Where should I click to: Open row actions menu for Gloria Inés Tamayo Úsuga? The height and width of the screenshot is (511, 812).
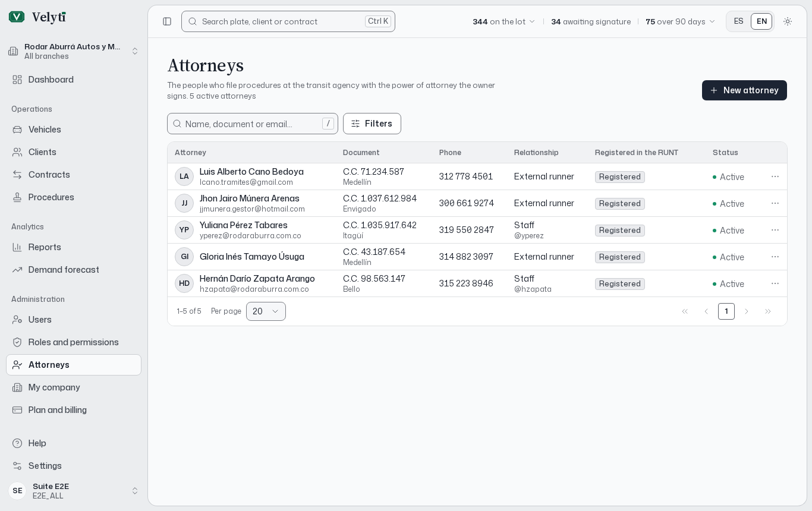click(775, 257)
